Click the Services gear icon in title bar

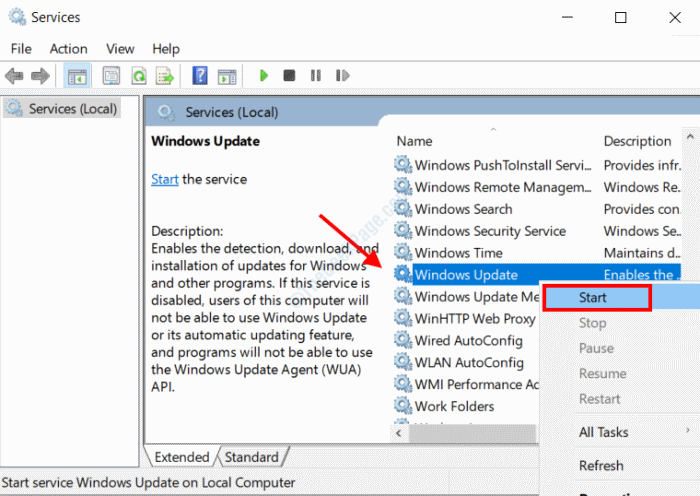tap(17, 17)
